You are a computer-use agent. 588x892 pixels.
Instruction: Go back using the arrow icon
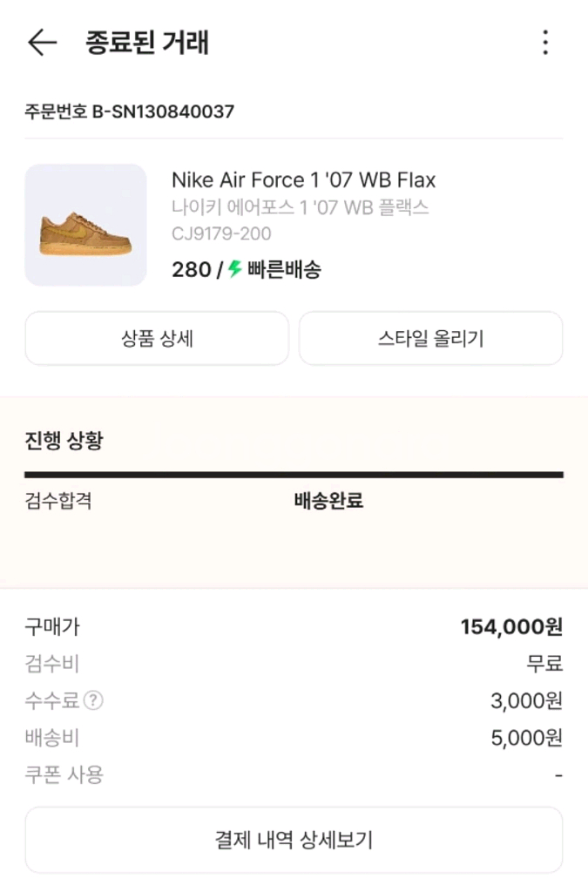tap(42, 43)
